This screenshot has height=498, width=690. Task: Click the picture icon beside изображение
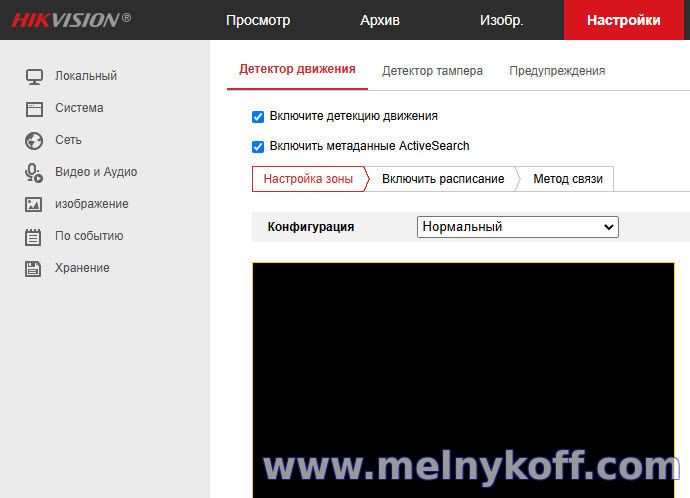34,205
